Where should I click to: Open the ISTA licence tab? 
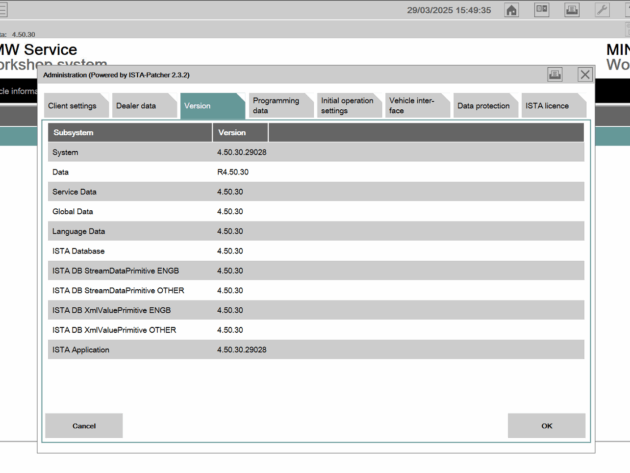[x=554, y=106]
